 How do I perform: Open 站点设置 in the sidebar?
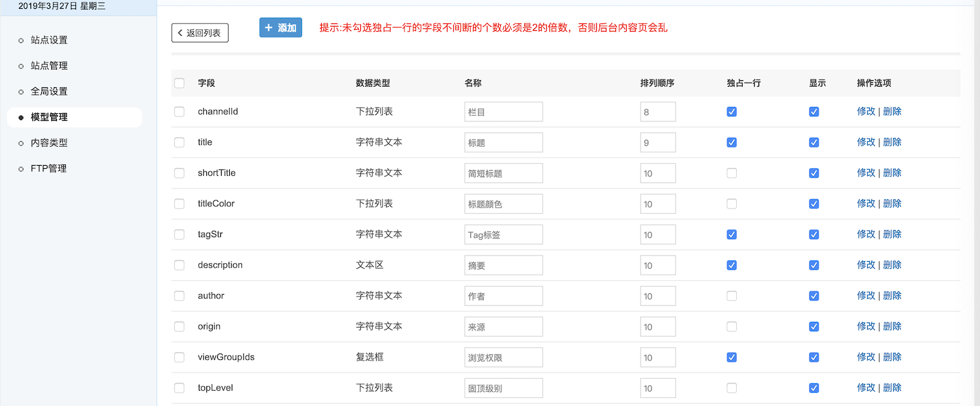[x=49, y=40]
